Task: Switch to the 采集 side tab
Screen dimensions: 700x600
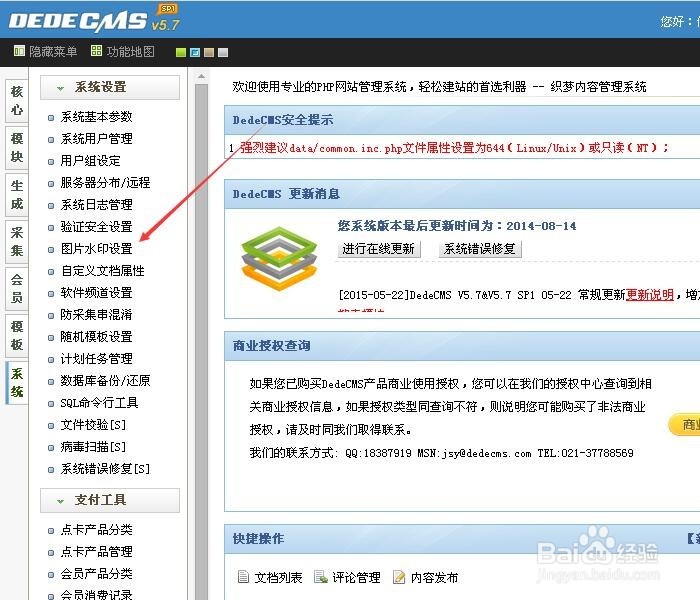Action: click(x=17, y=242)
